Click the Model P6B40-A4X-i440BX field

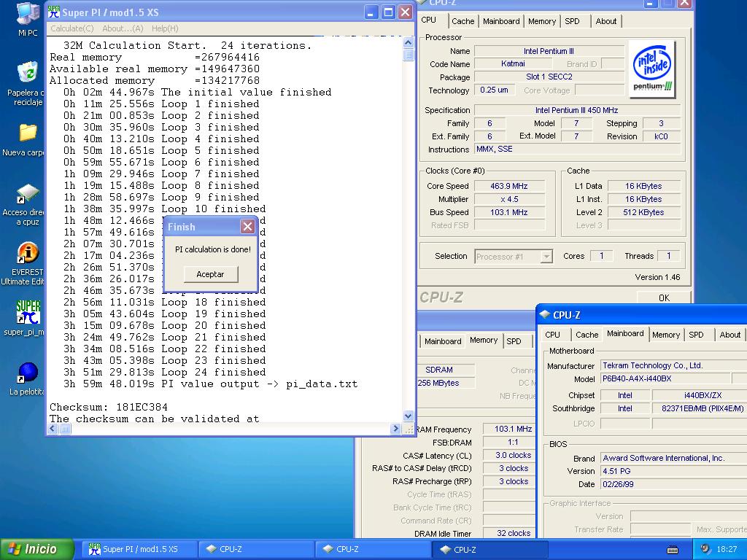click(x=665, y=379)
